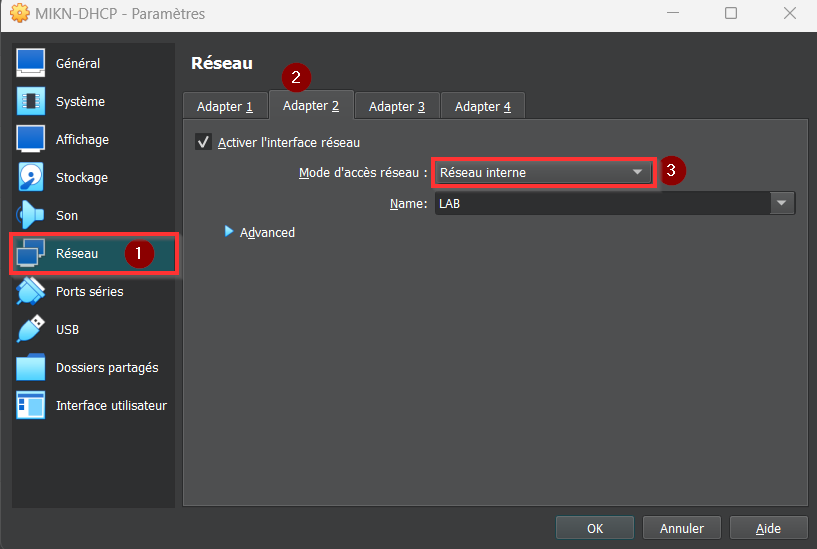Select the Affichage label in the sidebar

[82, 140]
